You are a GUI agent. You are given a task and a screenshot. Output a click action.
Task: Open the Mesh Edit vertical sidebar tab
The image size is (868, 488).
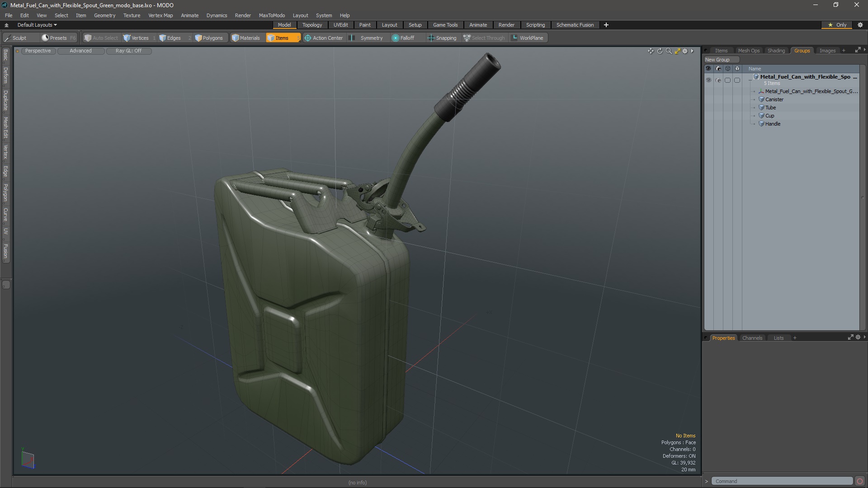[x=5, y=128]
